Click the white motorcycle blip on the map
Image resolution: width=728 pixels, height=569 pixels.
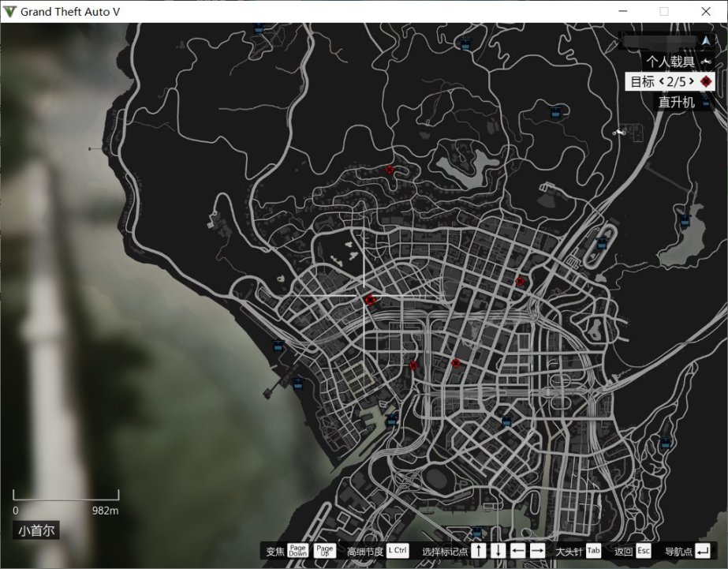(620, 133)
